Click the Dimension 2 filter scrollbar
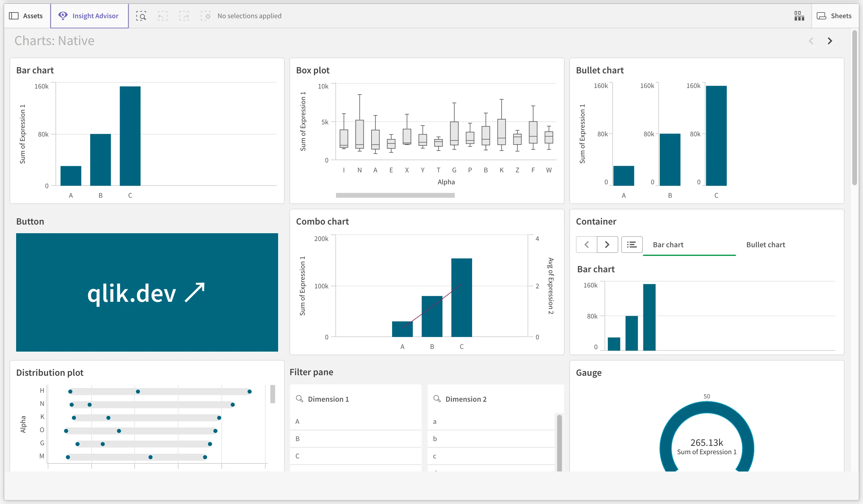 point(560,441)
